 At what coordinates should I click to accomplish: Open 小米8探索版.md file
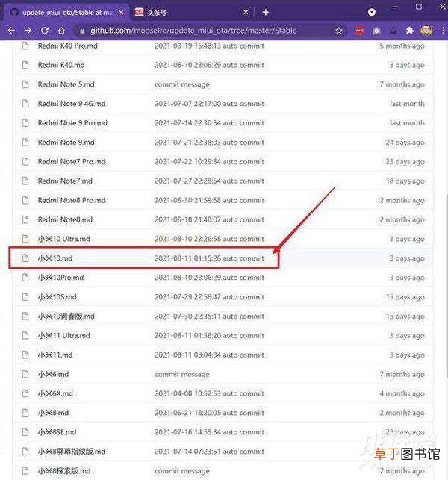[64, 470]
